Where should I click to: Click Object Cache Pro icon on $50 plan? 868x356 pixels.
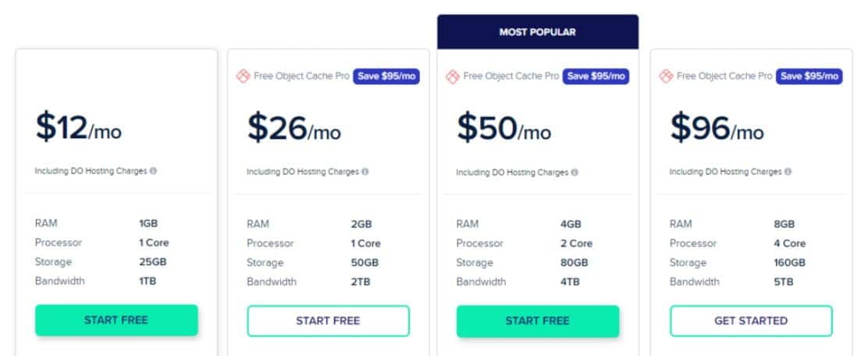(x=453, y=77)
